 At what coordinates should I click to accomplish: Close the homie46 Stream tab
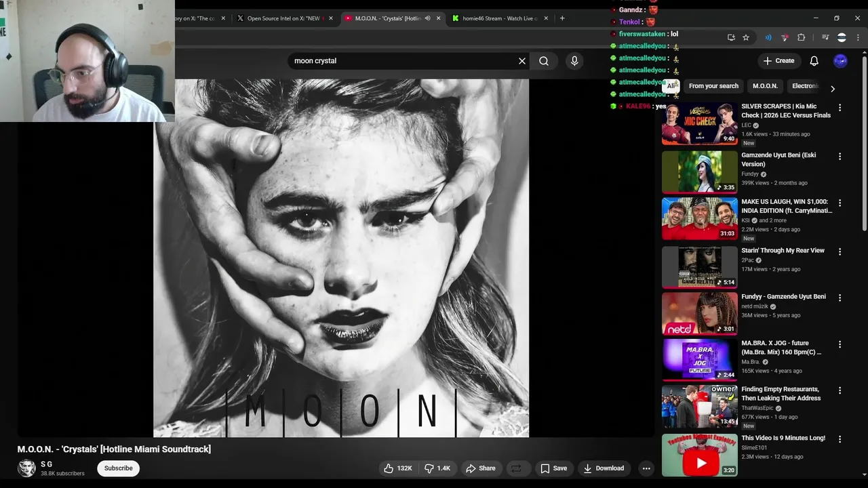(546, 18)
